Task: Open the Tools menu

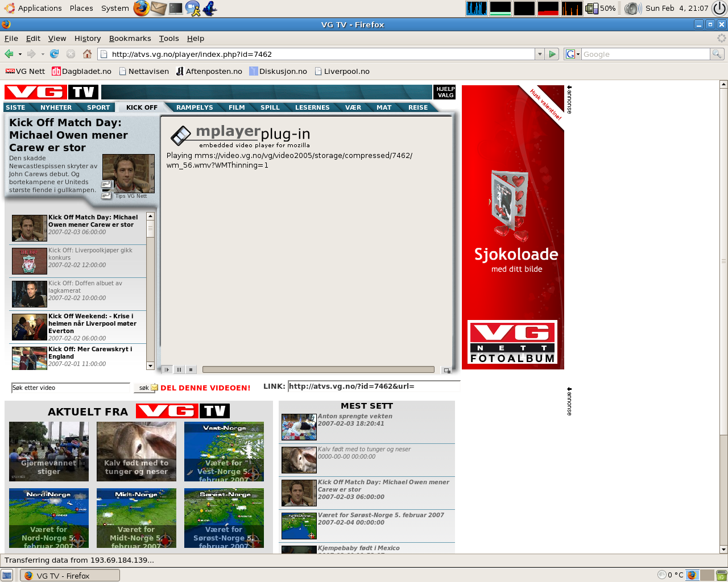Action: coord(169,38)
